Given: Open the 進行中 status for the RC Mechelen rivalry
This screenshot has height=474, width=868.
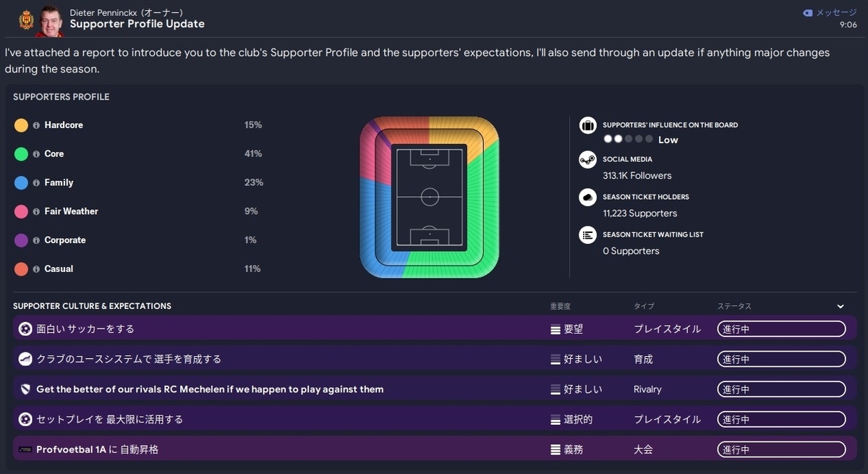Looking at the screenshot, I should [x=781, y=389].
